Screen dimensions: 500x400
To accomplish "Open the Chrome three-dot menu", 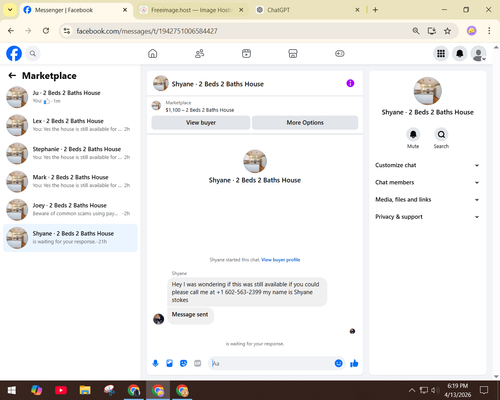I will [x=489, y=31].
